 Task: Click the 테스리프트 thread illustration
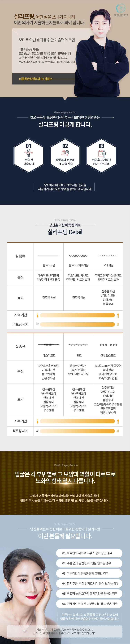48,344
